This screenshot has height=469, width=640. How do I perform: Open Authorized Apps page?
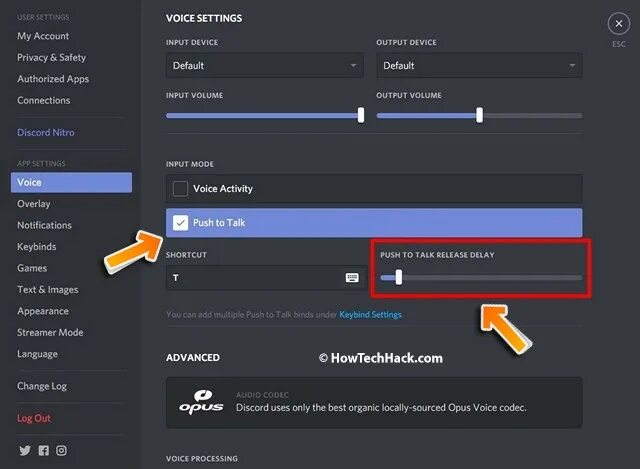click(x=53, y=79)
